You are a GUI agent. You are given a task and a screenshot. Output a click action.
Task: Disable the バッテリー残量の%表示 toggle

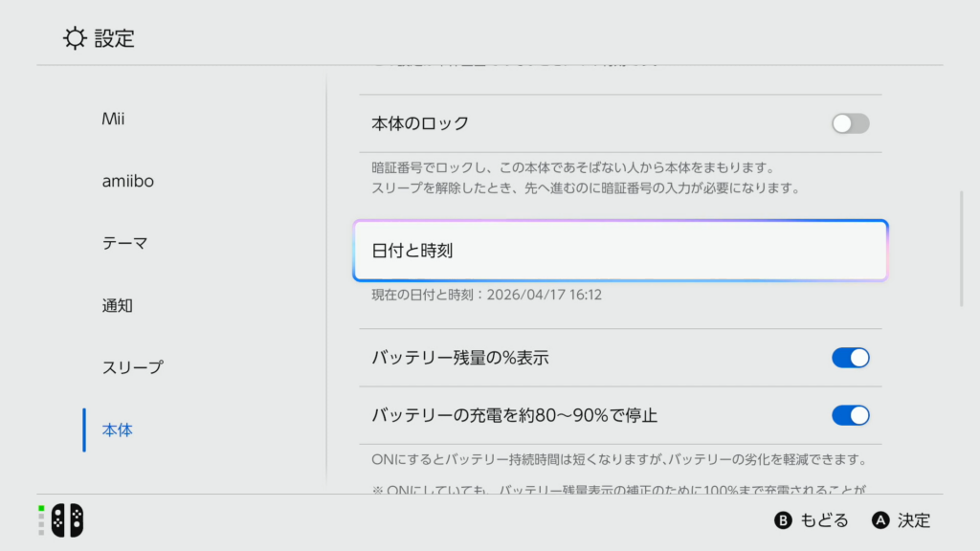click(x=850, y=358)
